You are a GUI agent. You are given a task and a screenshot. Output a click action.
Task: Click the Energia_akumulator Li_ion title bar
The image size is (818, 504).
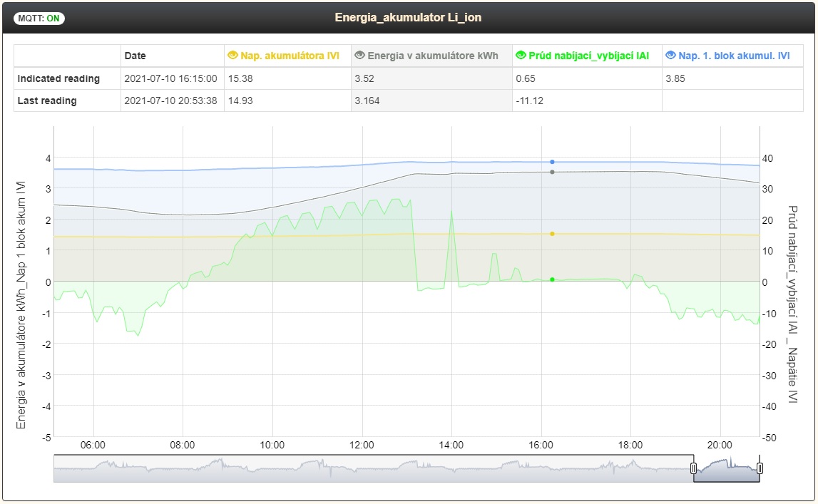click(408, 17)
